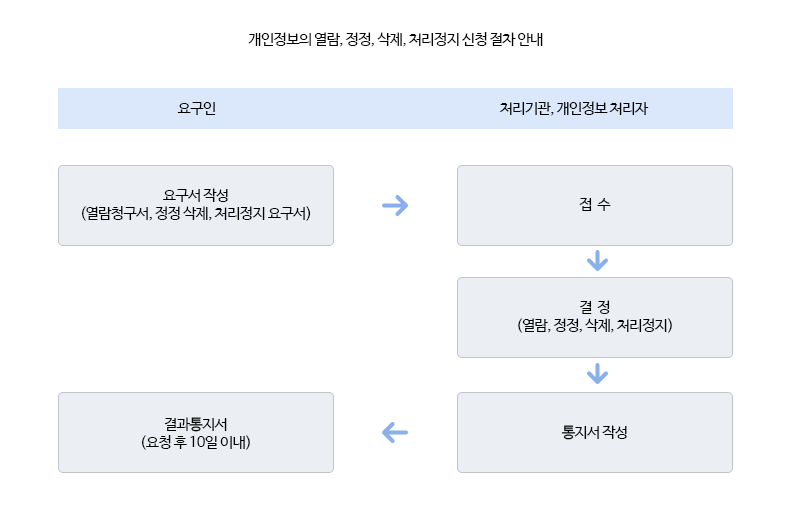This screenshot has width=790, height=519.
Task: Click the 결 정 heading text
Action: click(595, 307)
